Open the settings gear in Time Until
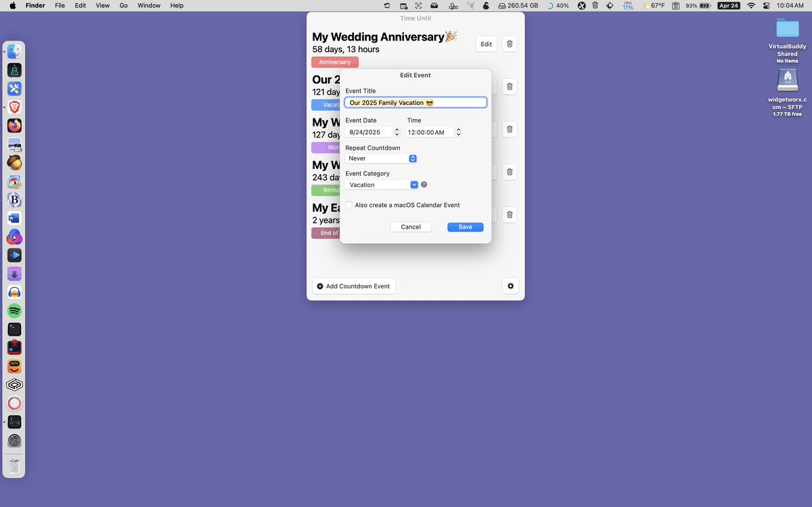812x507 pixels. click(x=510, y=286)
